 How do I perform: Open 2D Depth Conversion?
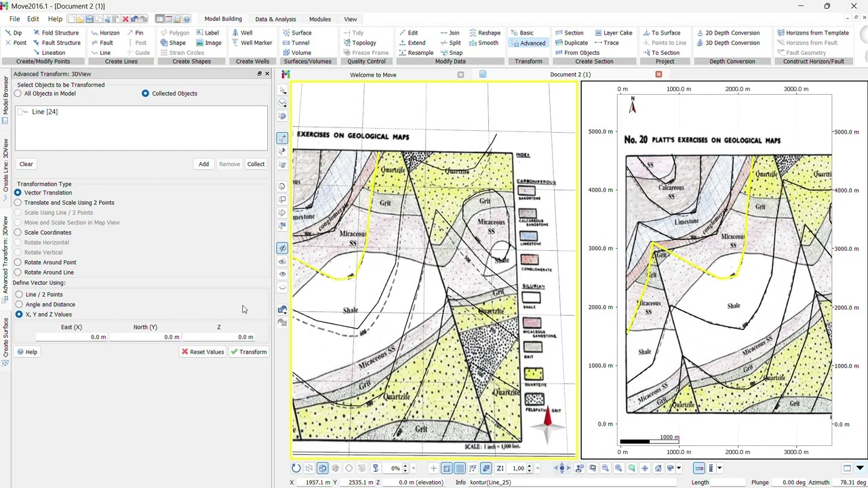click(x=728, y=33)
